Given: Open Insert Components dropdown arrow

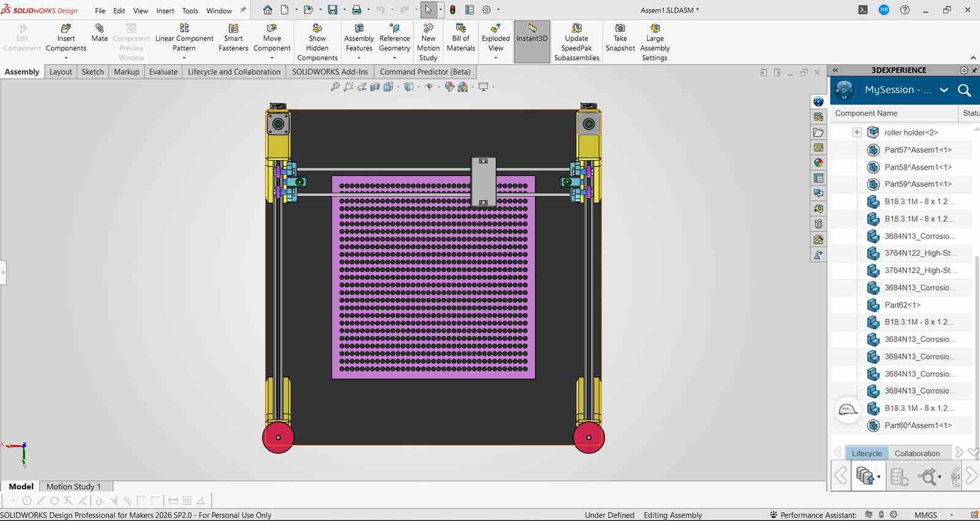Looking at the screenshot, I should 66,58.
